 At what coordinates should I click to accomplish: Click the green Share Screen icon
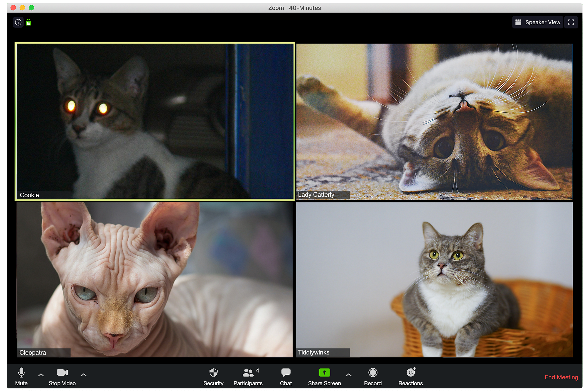324,373
